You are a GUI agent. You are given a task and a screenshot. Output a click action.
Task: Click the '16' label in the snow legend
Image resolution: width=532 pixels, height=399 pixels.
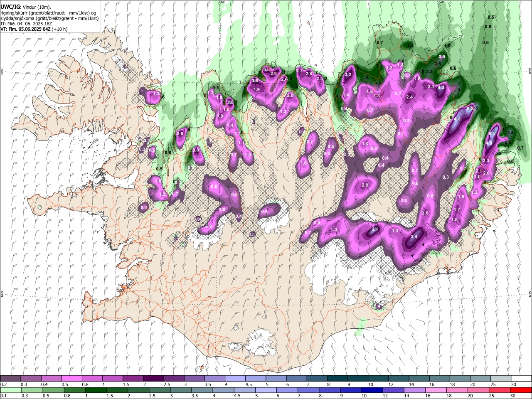click(x=432, y=384)
